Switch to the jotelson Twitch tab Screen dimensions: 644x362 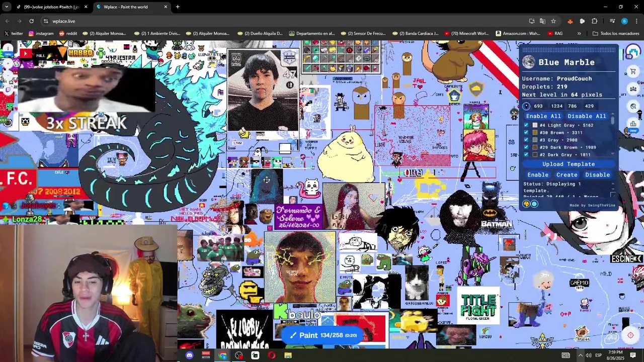click(x=52, y=7)
